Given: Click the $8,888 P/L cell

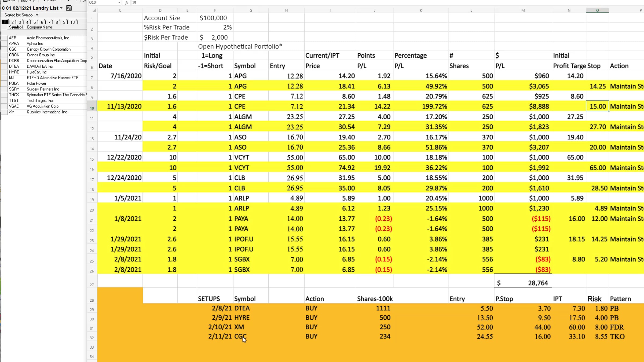Looking at the screenshot, I should [523, 106].
